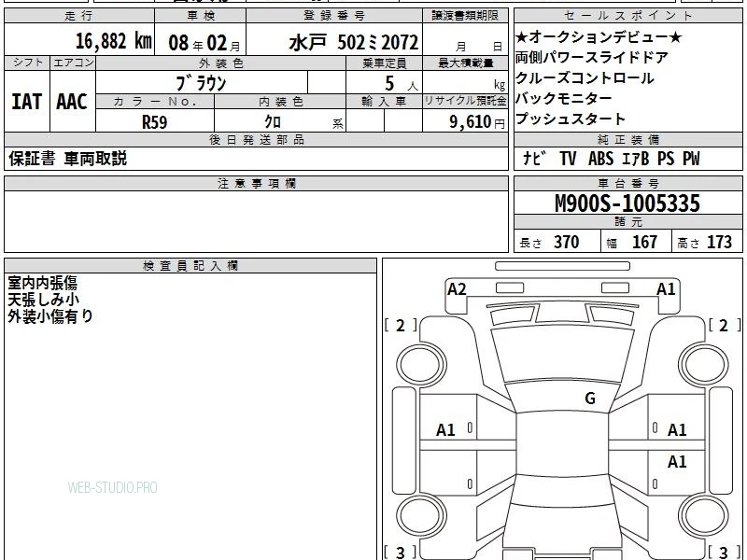Image resolution: width=747 pixels, height=560 pixels.
Task: Click air conditioner value AAC
Action: click(x=72, y=102)
